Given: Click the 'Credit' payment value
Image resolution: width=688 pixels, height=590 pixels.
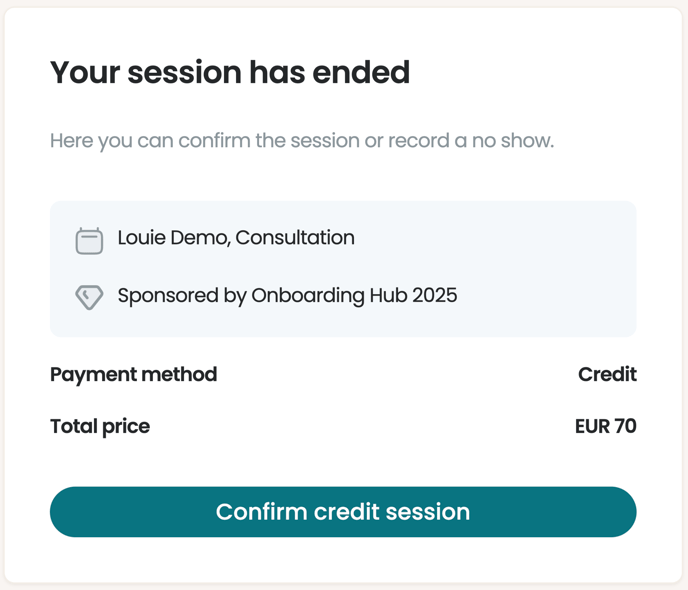Looking at the screenshot, I should click(607, 375).
